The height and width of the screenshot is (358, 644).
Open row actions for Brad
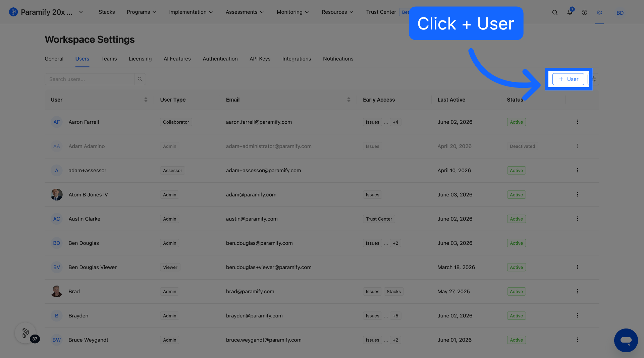tap(577, 291)
